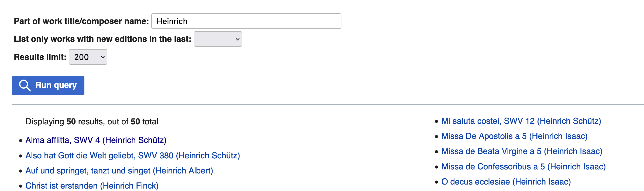Viewport: 644px width, 191px height.
Task: Open O decus ecclesiae by Heinrich Isaac
Action: tap(506, 182)
